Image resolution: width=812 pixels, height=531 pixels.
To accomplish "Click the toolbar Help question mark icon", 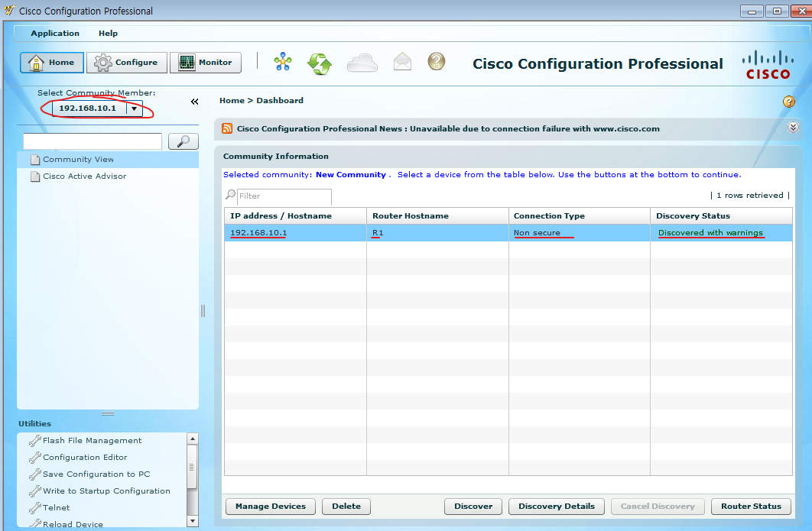I will pyautogui.click(x=437, y=61).
